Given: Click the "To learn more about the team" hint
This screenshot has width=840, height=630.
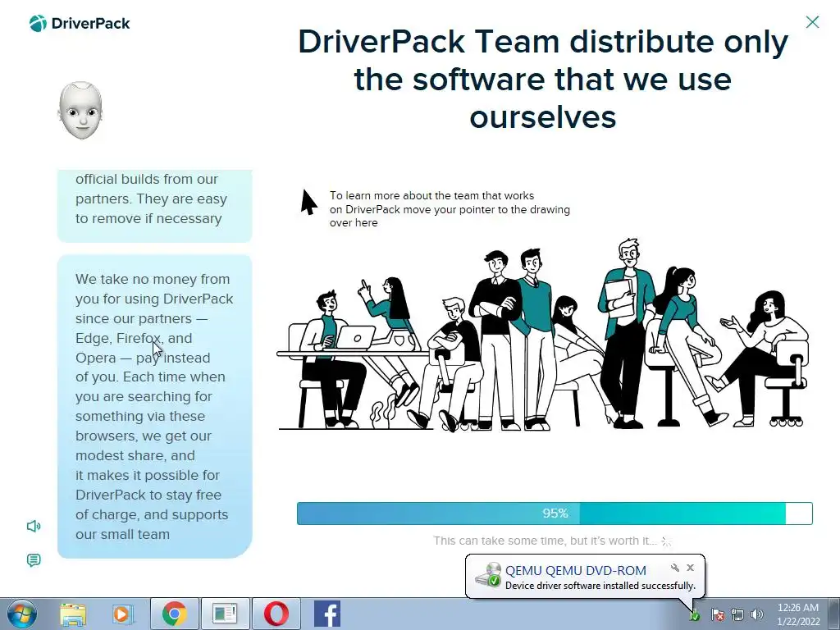Looking at the screenshot, I should click(x=450, y=209).
